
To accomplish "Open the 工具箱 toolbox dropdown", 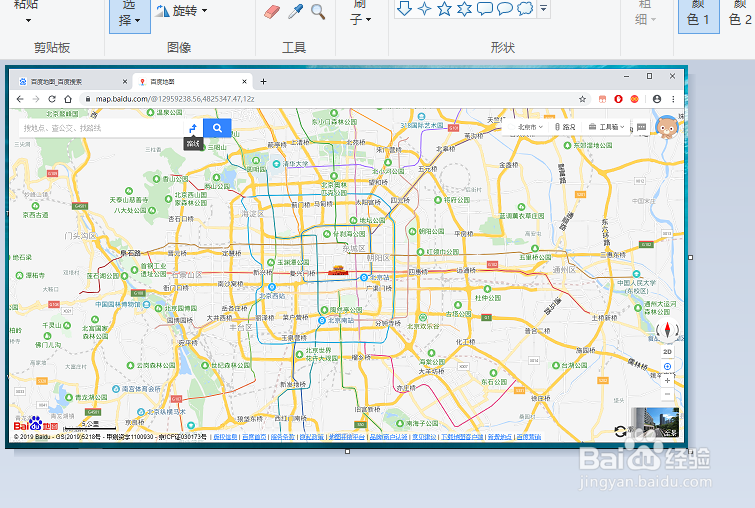I will tap(607, 127).
